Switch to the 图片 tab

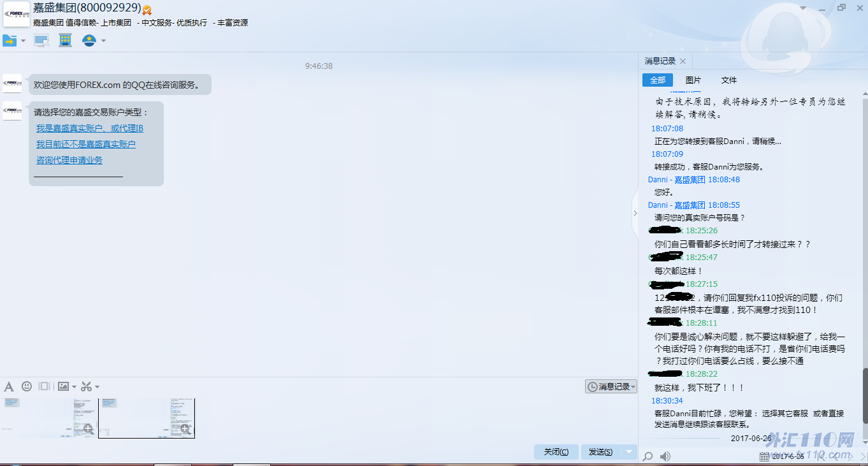pyautogui.click(x=693, y=80)
